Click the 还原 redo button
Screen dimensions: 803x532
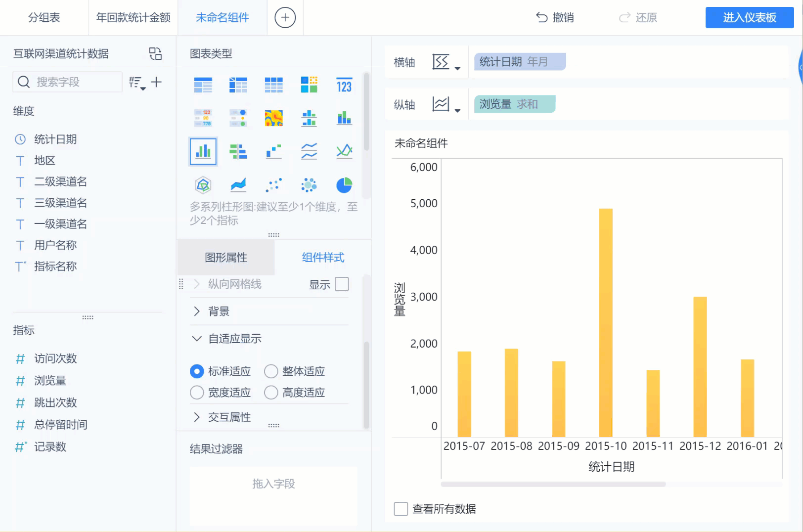(638, 18)
